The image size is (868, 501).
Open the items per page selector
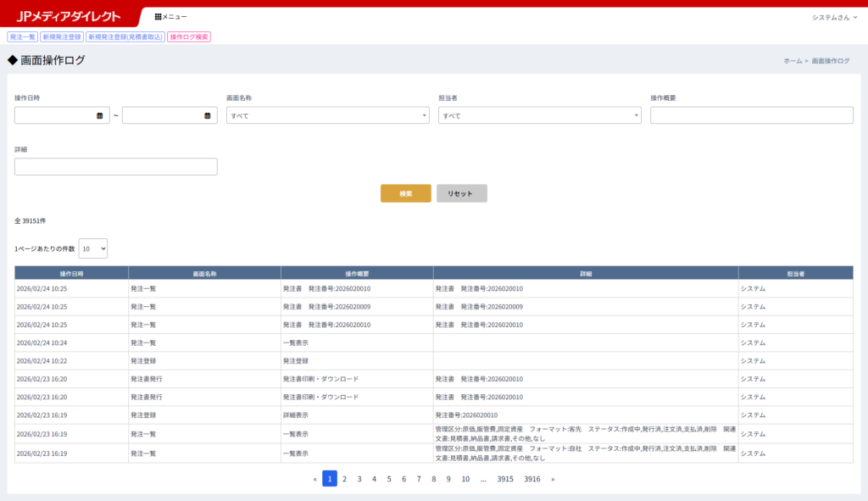[93, 248]
